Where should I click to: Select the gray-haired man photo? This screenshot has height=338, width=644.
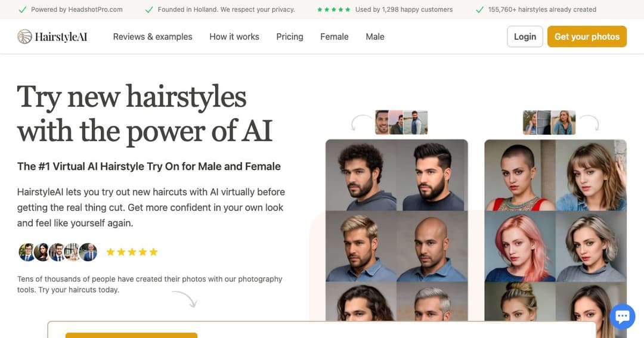tap(432, 302)
